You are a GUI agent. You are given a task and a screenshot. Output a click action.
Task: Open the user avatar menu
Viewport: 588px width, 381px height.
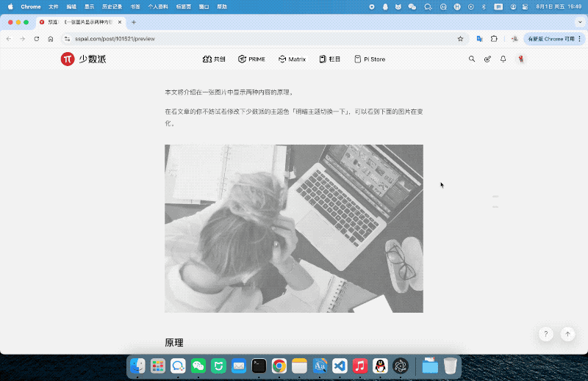pyautogui.click(x=520, y=59)
